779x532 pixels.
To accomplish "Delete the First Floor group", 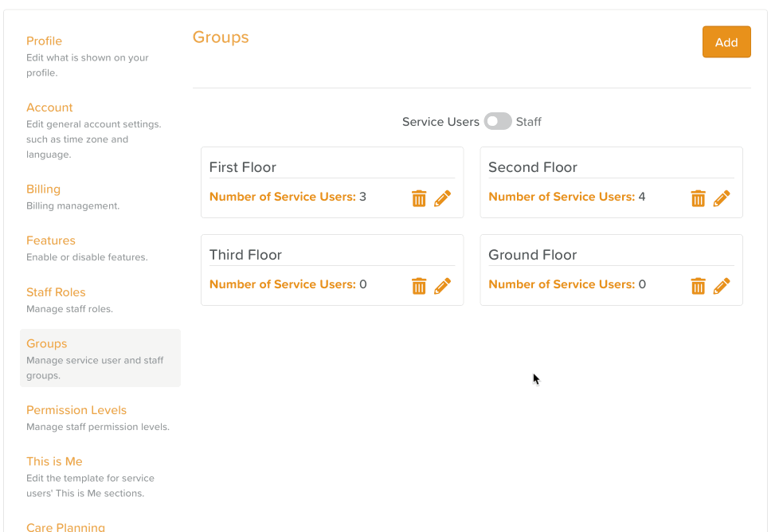I will 419,198.
